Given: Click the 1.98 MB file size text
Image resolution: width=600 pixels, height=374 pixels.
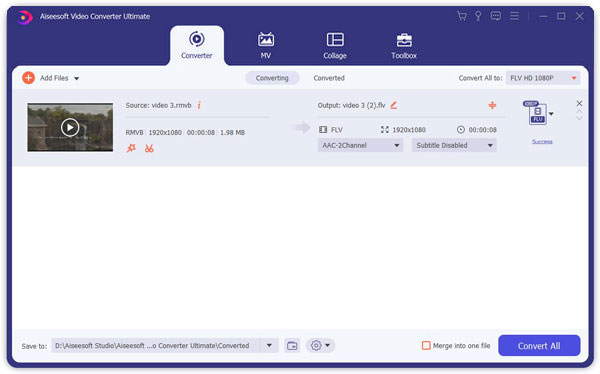Looking at the screenshot, I should [x=232, y=132].
